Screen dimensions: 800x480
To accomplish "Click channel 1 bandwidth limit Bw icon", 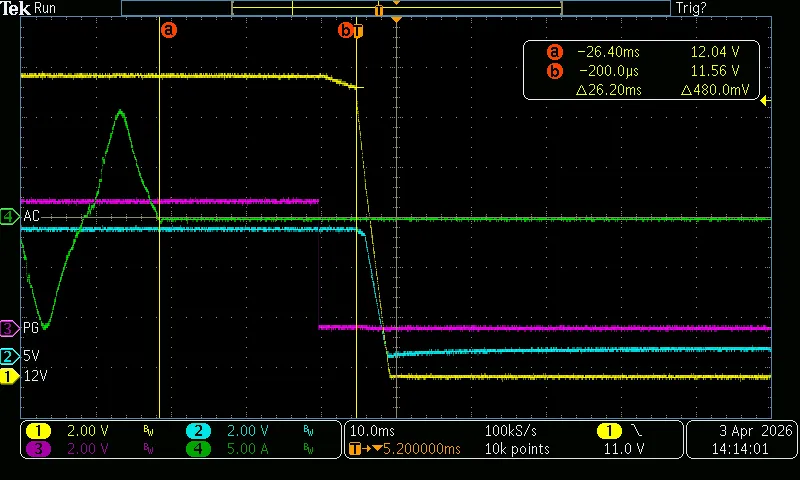I will click(148, 432).
